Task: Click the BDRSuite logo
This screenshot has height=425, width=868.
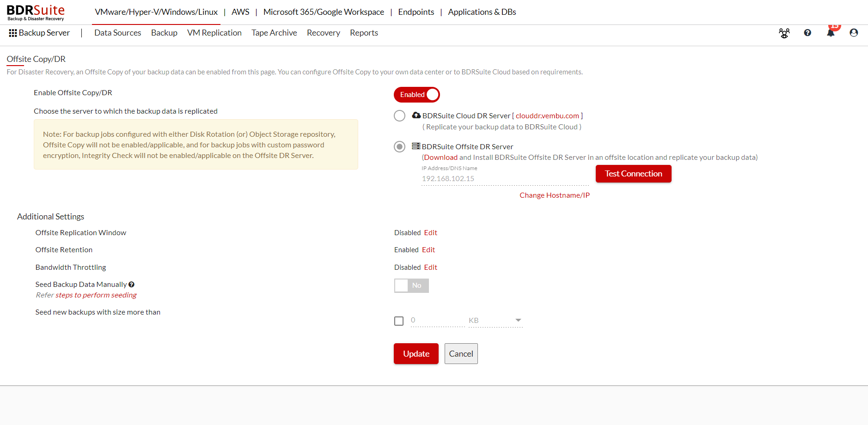Action: (x=36, y=12)
